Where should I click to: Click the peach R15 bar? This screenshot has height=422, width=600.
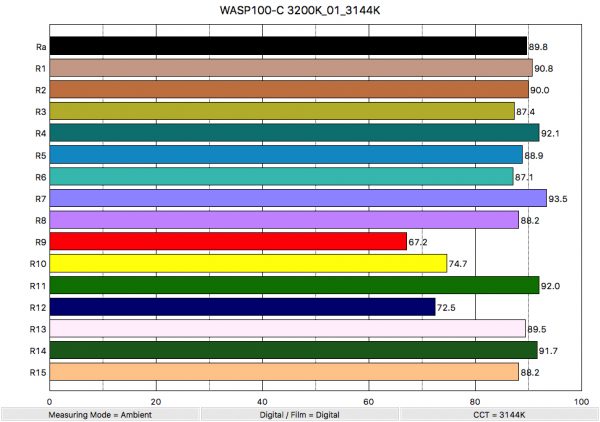(x=284, y=372)
